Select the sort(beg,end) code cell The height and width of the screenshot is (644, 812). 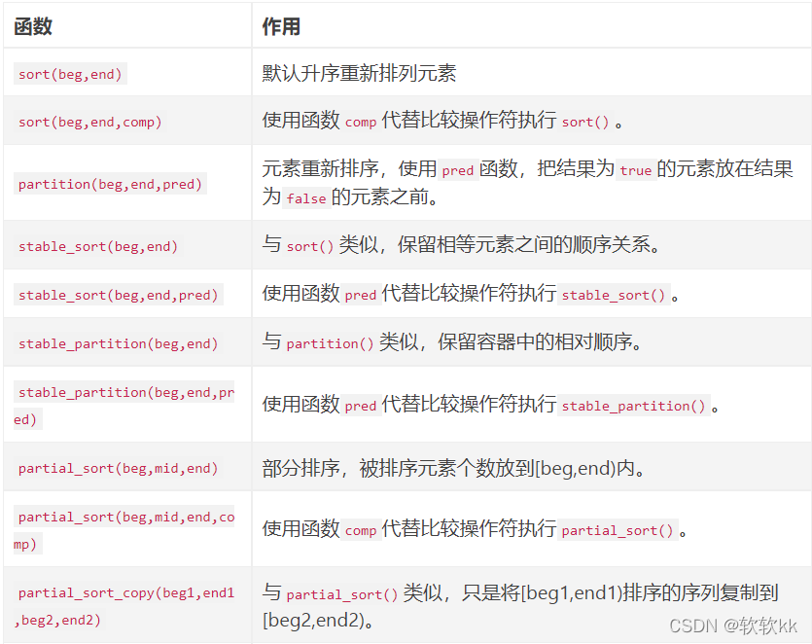click(70, 74)
